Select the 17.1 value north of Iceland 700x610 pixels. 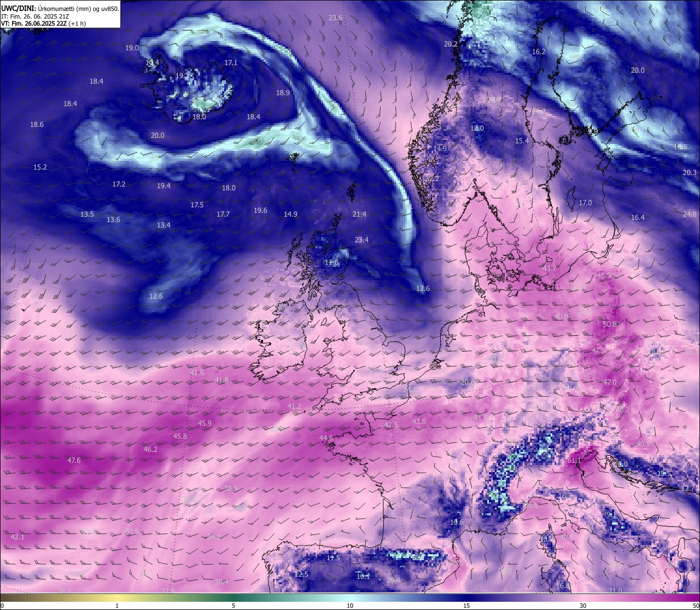(x=231, y=63)
